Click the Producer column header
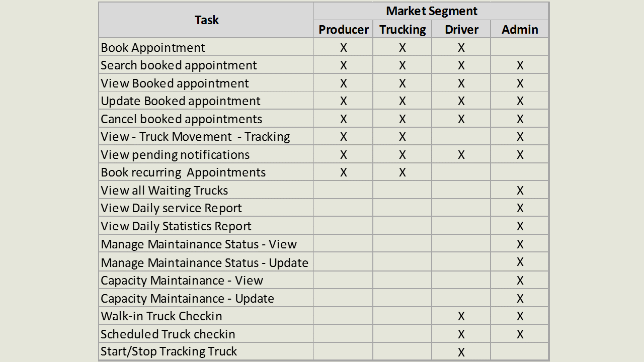644x362 pixels. click(x=344, y=30)
